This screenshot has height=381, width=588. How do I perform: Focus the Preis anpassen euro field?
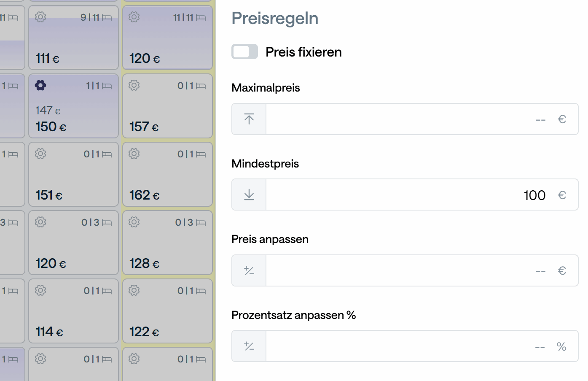pos(400,270)
